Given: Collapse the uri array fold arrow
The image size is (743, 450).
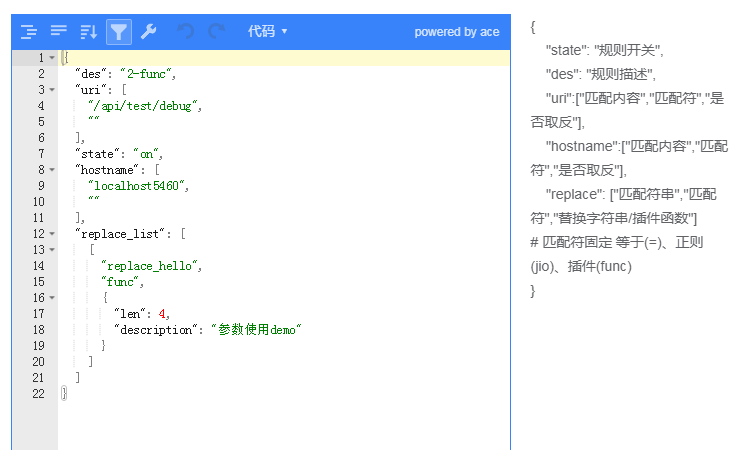Looking at the screenshot, I should click(52, 90).
